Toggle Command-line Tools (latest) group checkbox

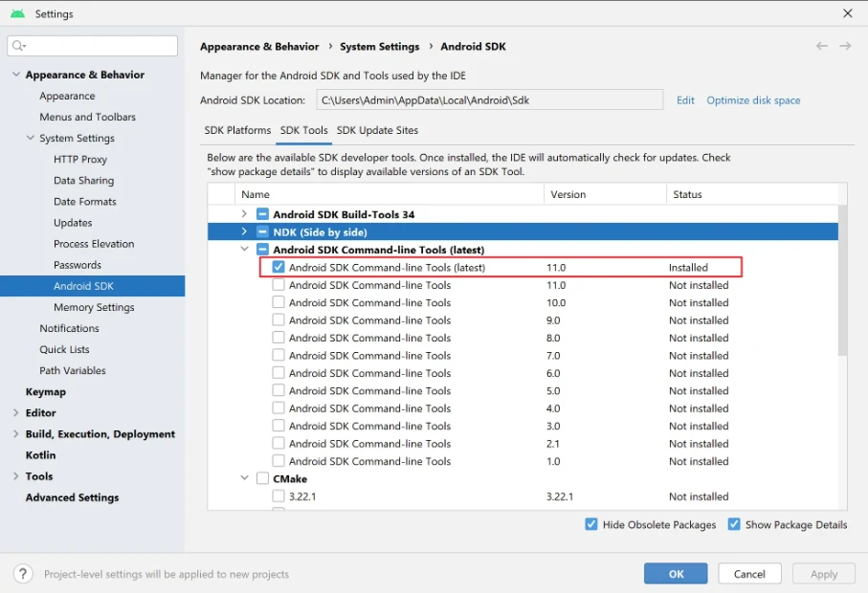262,250
